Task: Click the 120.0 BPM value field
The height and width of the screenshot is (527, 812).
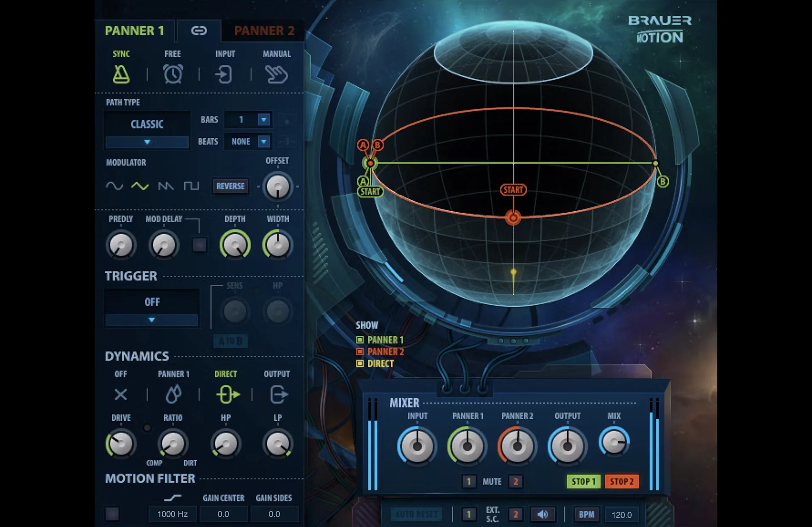Action: pyautogui.click(x=621, y=515)
